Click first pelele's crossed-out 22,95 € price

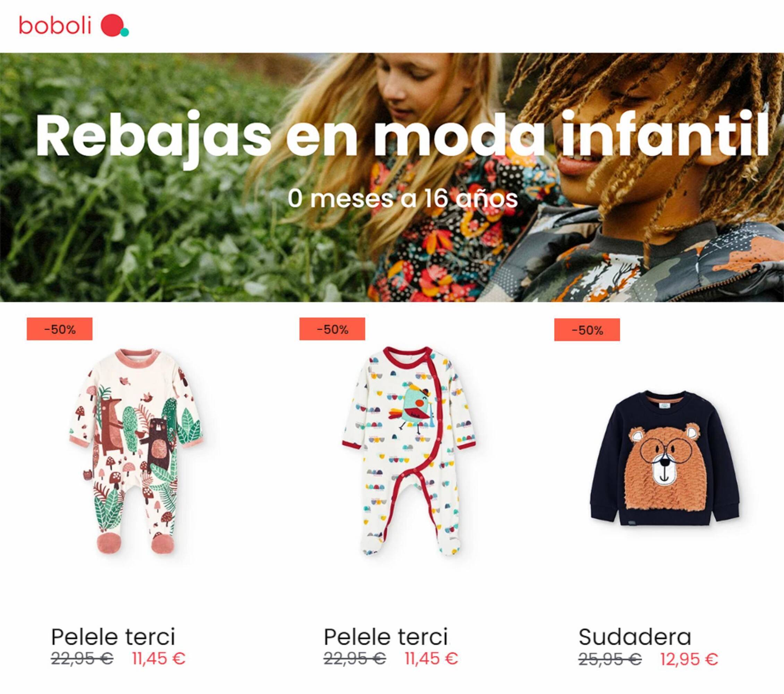coord(82,658)
